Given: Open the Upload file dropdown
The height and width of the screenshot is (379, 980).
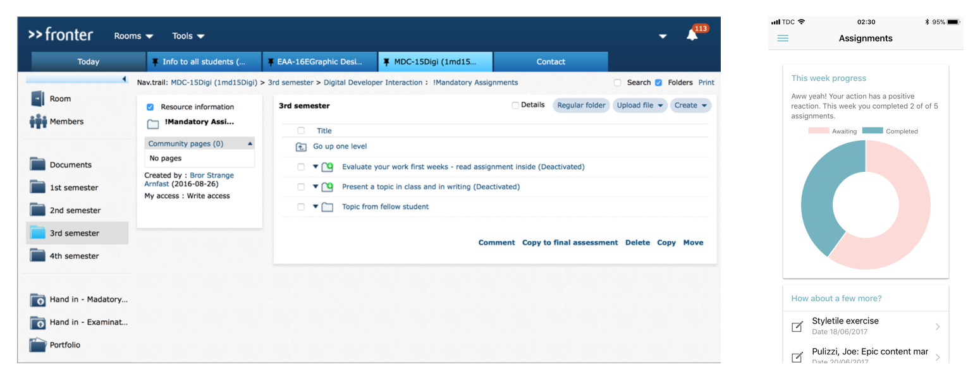Looking at the screenshot, I should [x=640, y=105].
